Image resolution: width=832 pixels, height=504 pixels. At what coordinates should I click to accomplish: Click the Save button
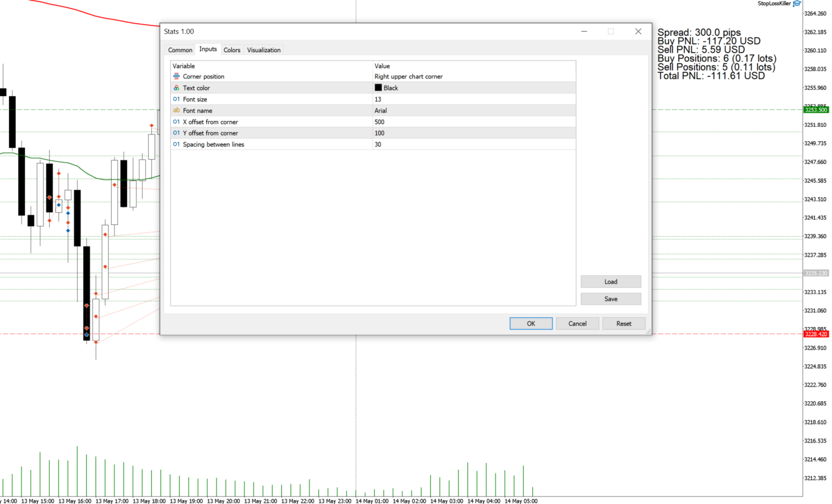point(611,299)
